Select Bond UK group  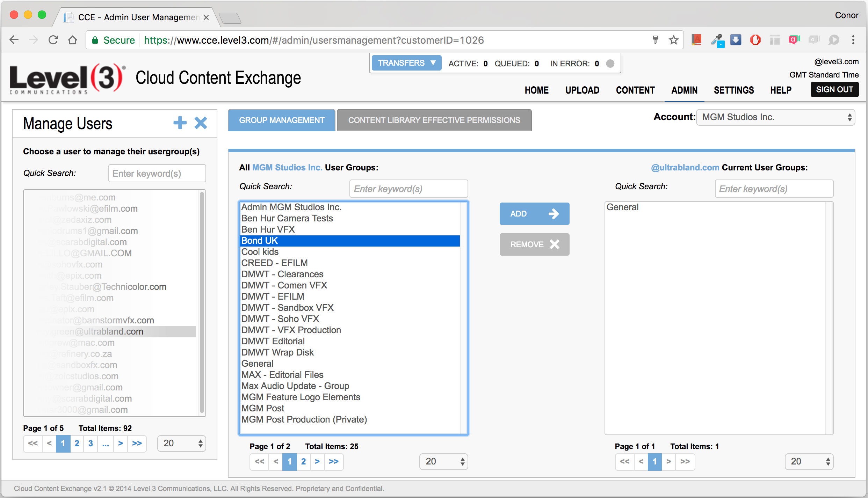click(x=350, y=241)
